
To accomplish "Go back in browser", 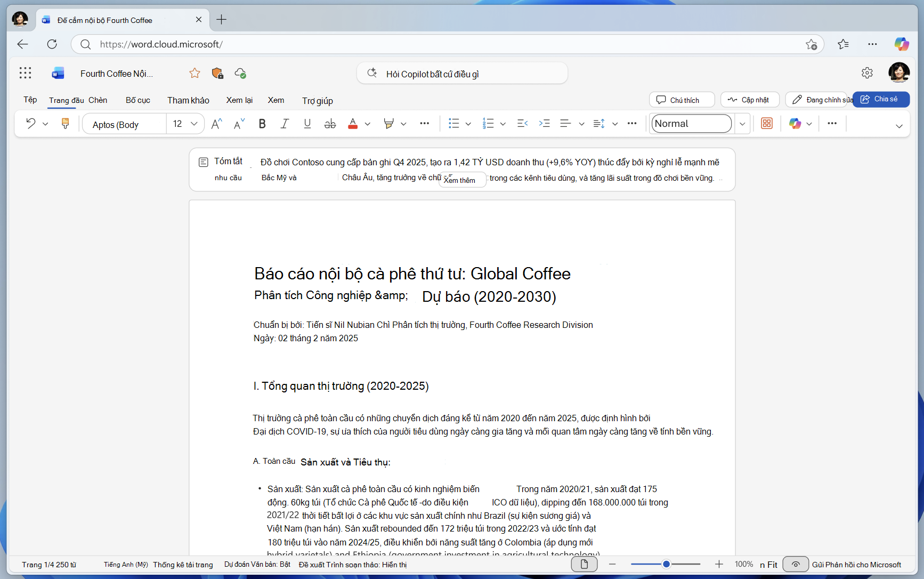I will tap(22, 44).
